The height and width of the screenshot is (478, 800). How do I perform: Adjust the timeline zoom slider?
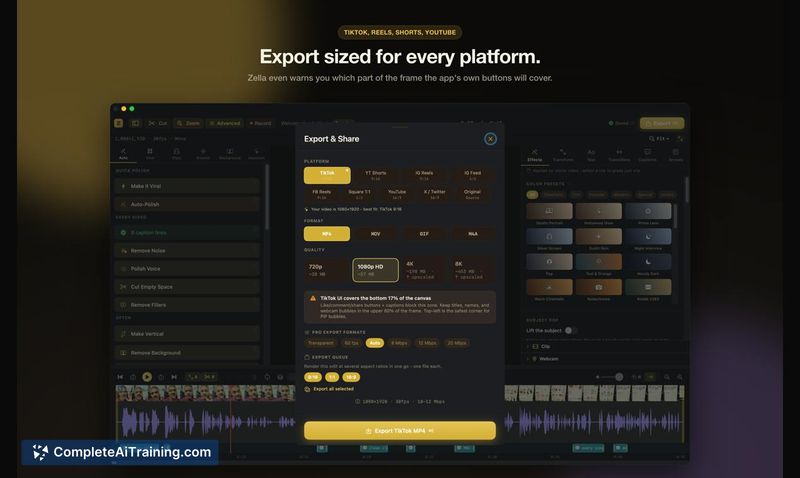pyautogui.click(x=610, y=377)
